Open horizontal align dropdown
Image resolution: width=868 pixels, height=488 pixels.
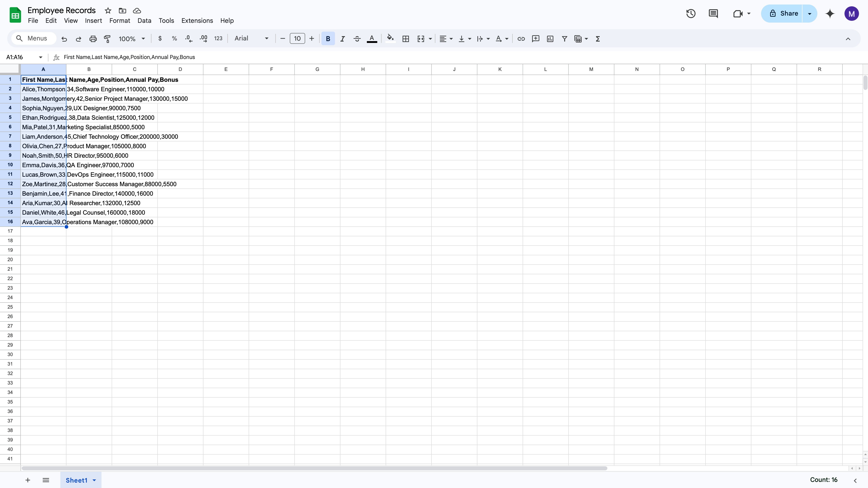446,39
